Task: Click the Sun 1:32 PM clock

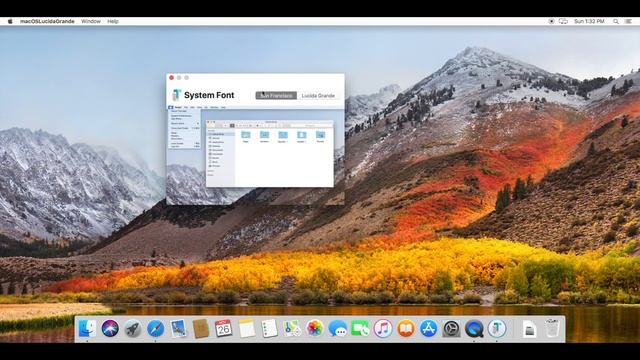Action: point(589,21)
